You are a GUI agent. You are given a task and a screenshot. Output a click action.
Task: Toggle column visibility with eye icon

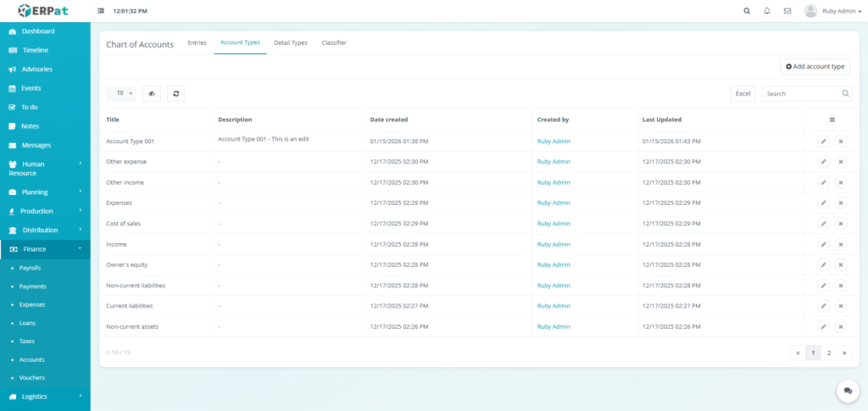[x=152, y=93]
